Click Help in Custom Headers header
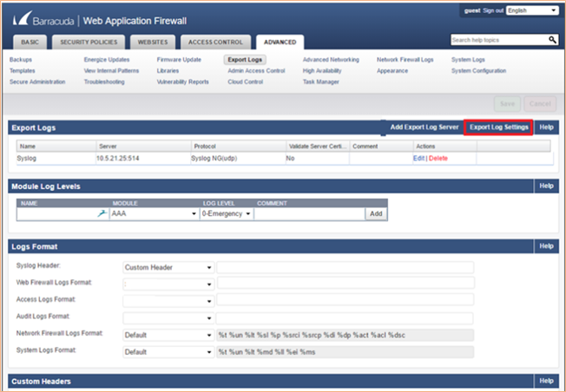Screen dimensions: 566x392 click(547, 381)
